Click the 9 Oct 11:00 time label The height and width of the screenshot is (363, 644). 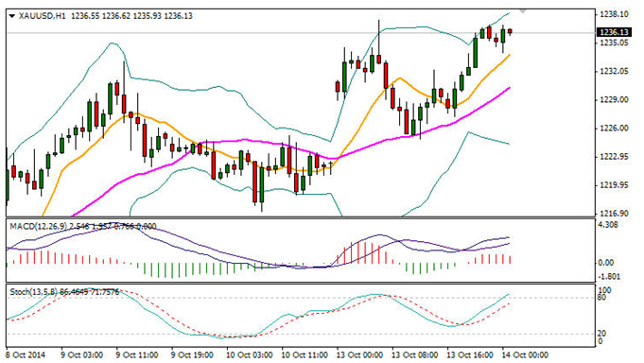[137, 354]
